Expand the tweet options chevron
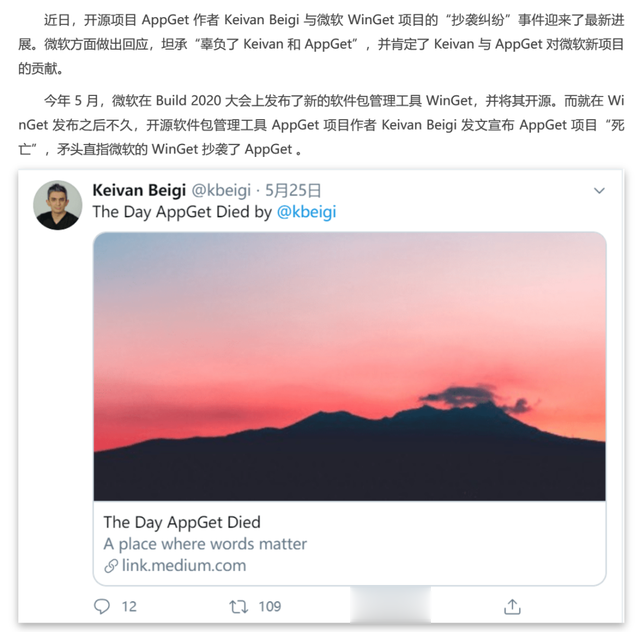Viewport: 640px width, 632px height. tap(599, 191)
